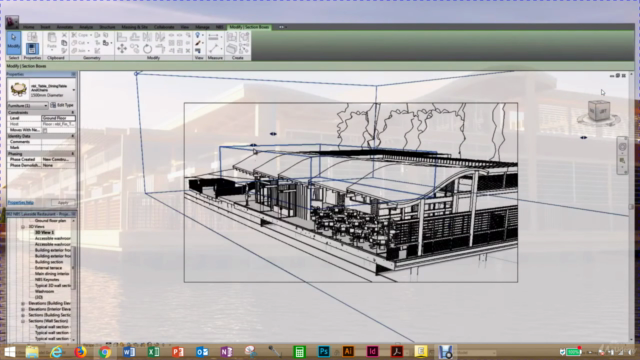Screen dimensions: 640x360
Task: Click the Windows Start button
Action: [x=9, y=351]
